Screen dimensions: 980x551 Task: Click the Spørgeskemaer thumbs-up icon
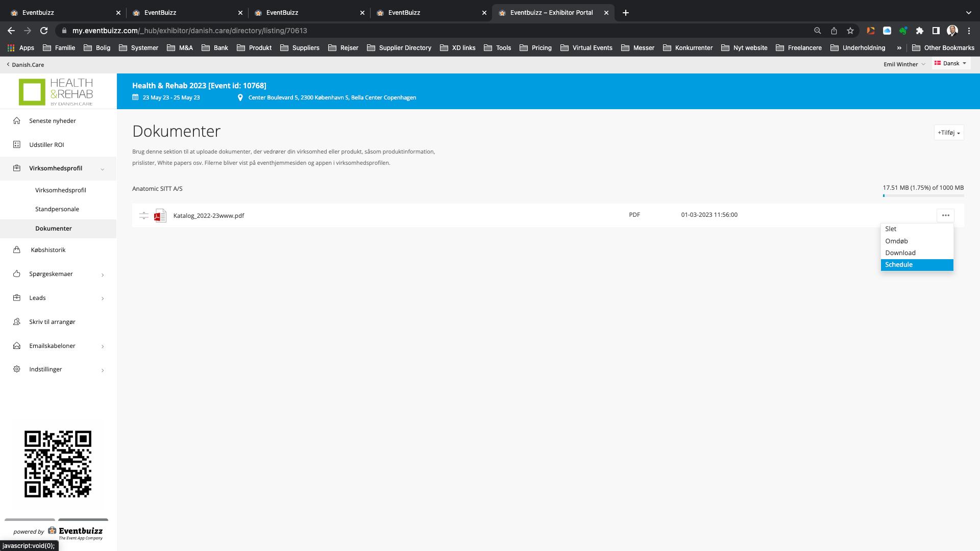pyautogui.click(x=17, y=274)
